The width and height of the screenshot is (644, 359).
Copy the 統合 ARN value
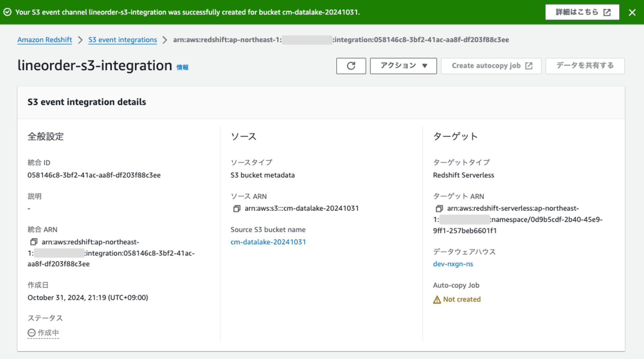34,242
